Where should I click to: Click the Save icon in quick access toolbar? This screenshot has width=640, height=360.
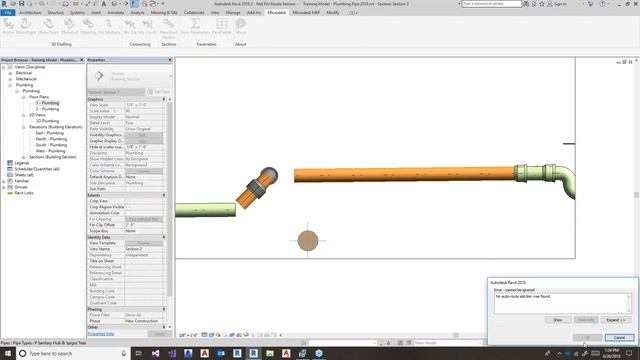21,4
